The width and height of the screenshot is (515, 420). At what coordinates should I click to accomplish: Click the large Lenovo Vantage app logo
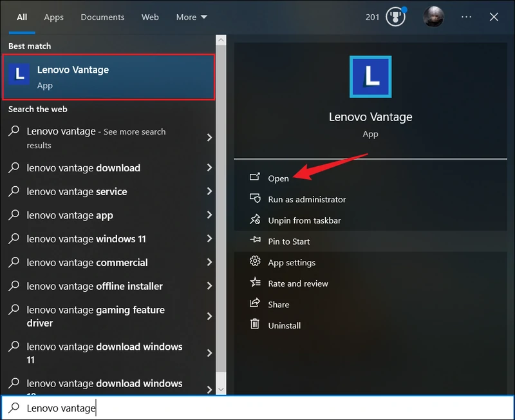(x=371, y=77)
